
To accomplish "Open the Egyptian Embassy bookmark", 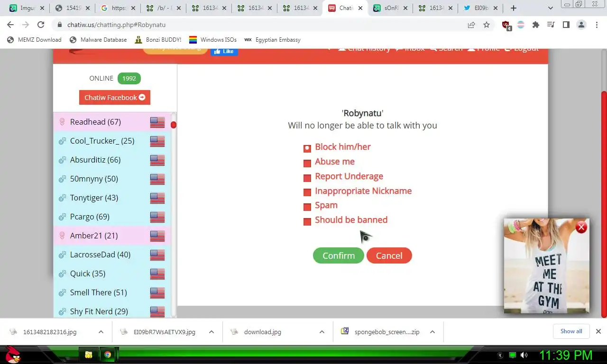I will [272, 40].
